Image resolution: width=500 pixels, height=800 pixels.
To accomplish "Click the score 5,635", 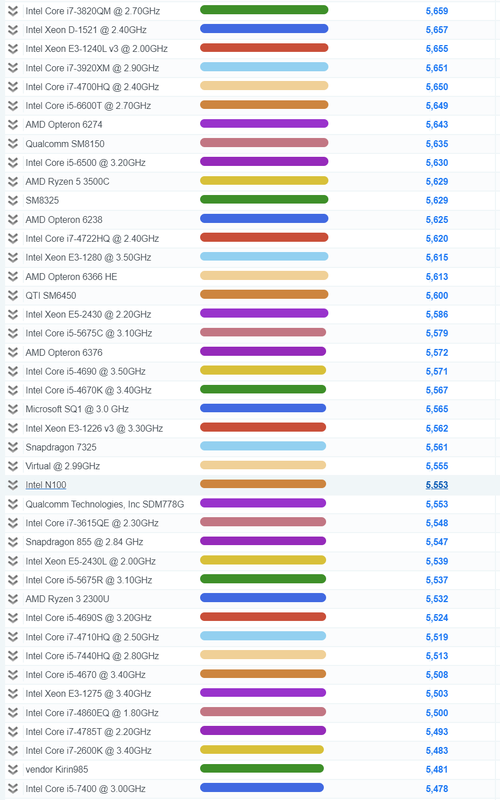I will [x=437, y=144].
